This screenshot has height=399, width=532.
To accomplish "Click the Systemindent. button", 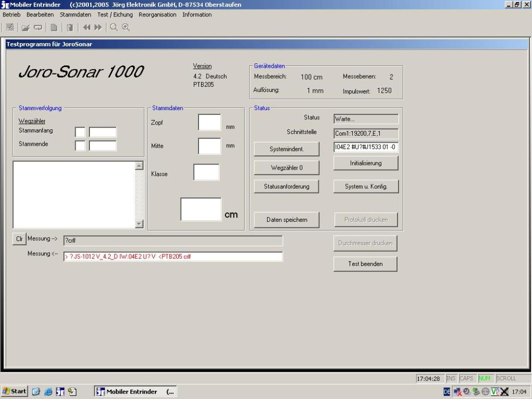I will pos(287,149).
